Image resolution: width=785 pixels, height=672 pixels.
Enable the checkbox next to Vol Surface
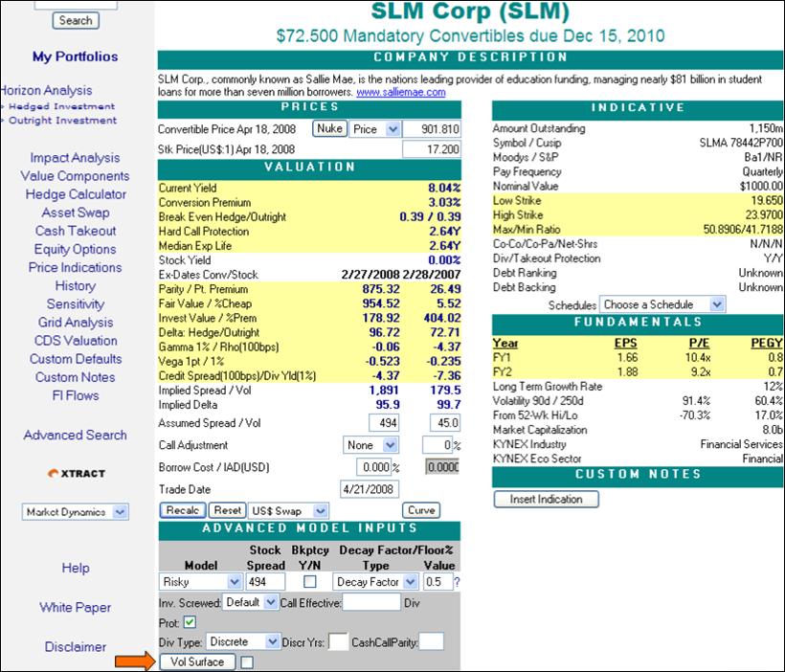(x=247, y=662)
